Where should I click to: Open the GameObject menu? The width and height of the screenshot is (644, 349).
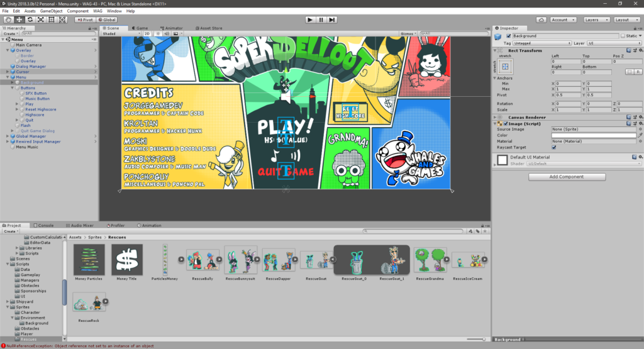[x=52, y=11]
